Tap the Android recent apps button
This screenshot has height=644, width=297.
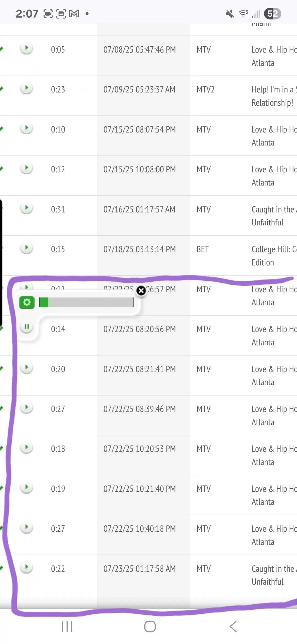67,627
